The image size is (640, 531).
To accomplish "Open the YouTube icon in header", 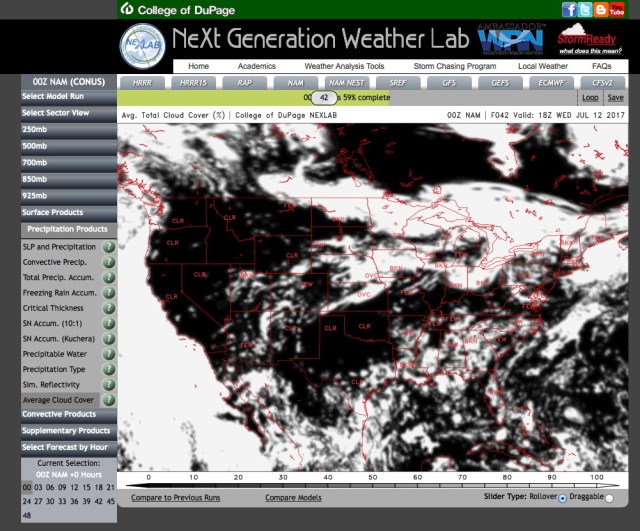I will [617, 9].
